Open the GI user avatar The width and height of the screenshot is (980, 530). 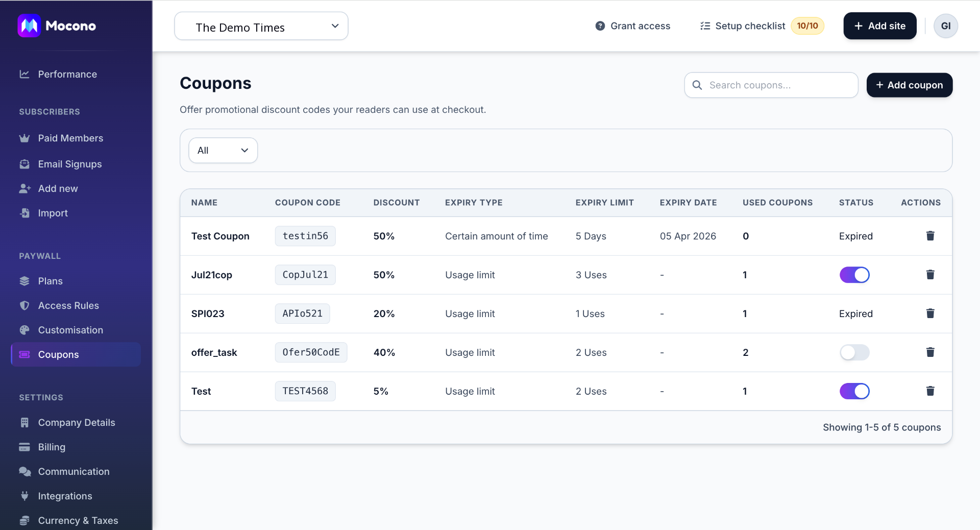tap(945, 26)
